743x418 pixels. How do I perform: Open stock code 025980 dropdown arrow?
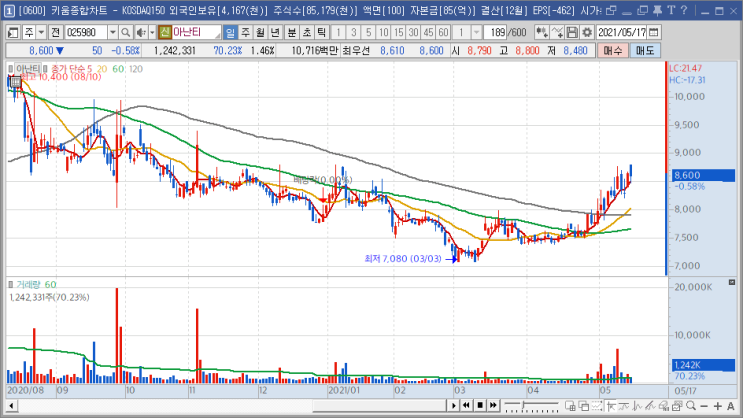click(113, 32)
